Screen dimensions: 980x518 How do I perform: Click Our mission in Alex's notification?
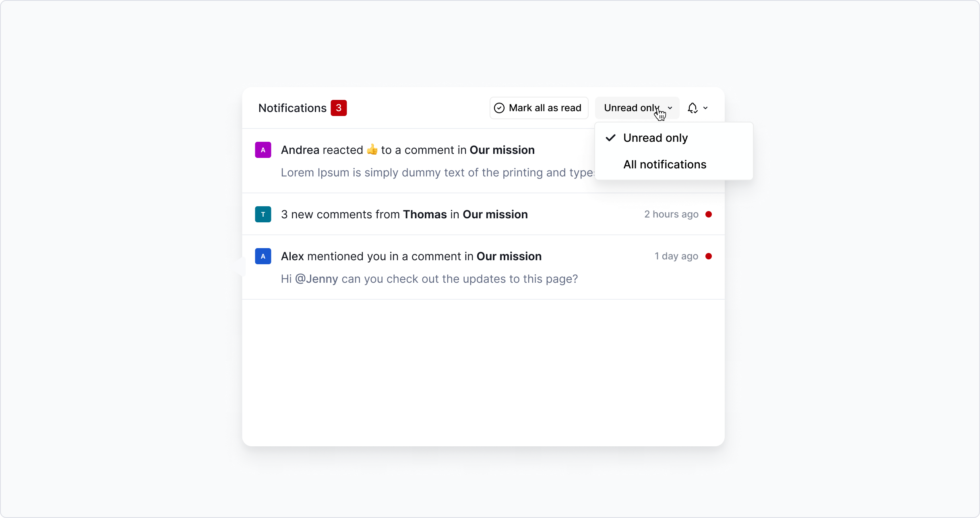pos(509,256)
